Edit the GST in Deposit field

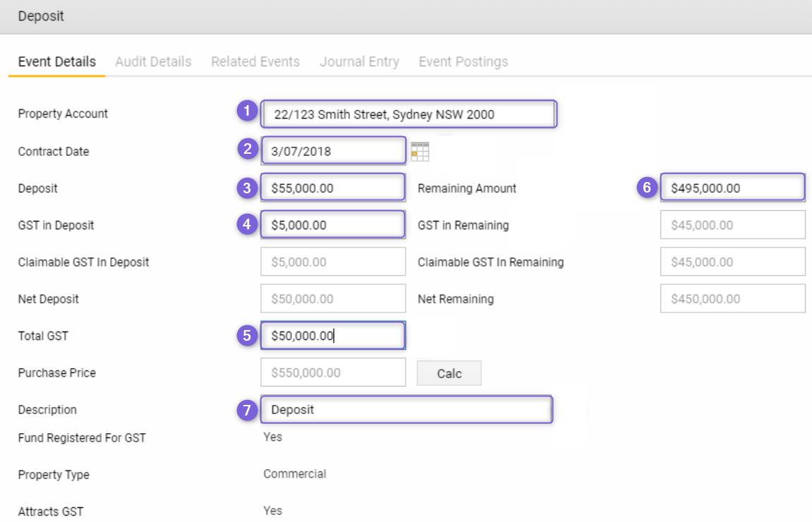click(x=333, y=225)
